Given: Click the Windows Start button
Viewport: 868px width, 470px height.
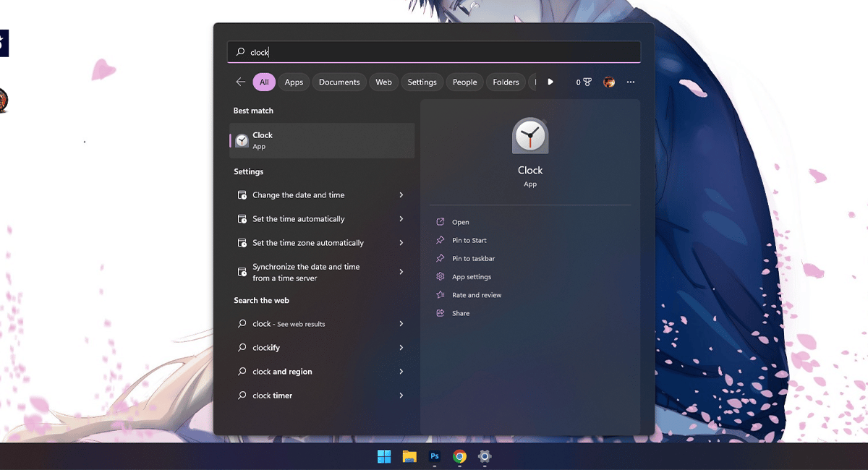Looking at the screenshot, I should pyautogui.click(x=384, y=456).
